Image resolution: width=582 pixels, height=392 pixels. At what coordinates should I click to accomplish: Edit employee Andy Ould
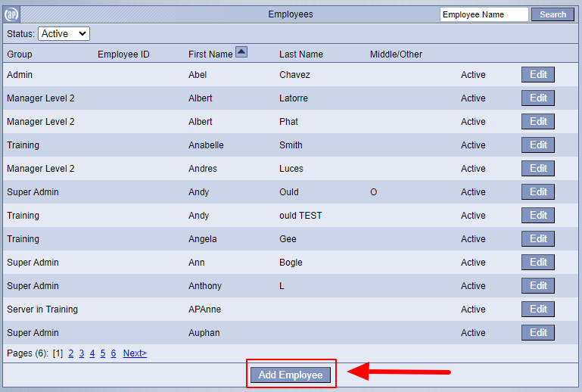pos(538,192)
